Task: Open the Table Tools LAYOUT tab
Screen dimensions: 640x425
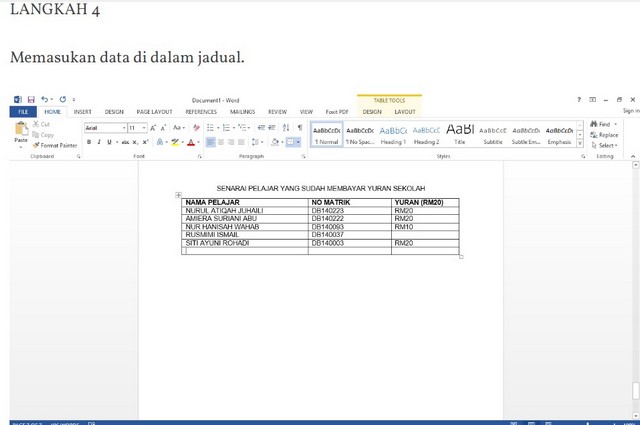Action: 405,112
